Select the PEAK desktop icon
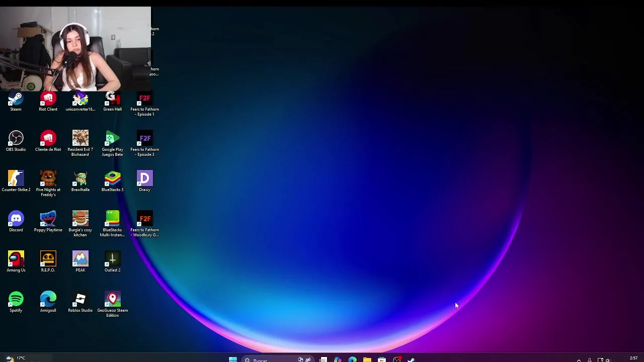Screen dimensions: 644x362 80,262
